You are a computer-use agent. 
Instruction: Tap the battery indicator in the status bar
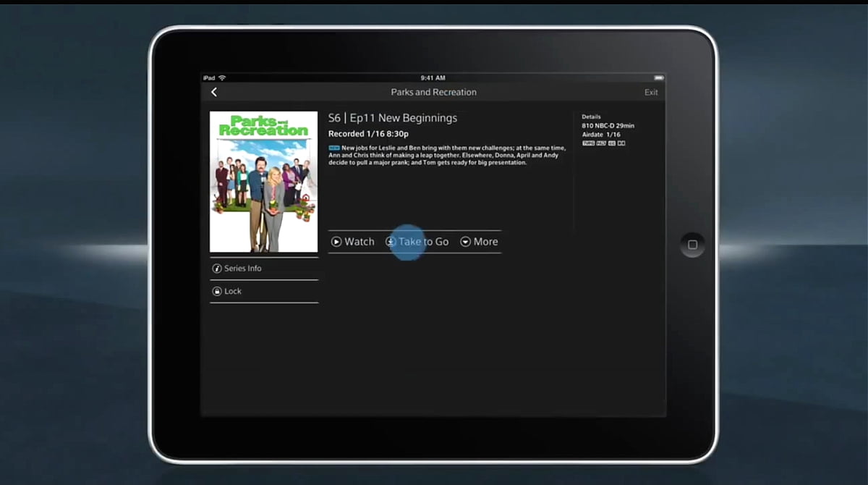pyautogui.click(x=658, y=77)
